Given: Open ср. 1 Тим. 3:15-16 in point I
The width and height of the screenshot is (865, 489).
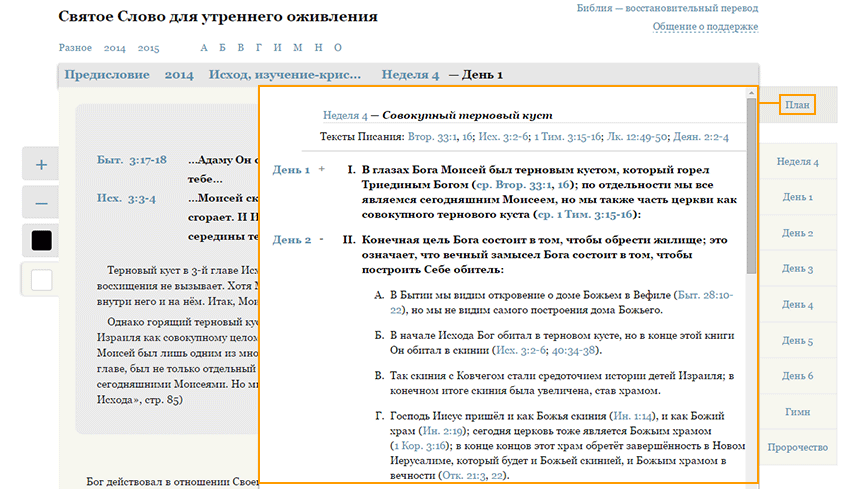Looking at the screenshot, I should (x=585, y=215).
